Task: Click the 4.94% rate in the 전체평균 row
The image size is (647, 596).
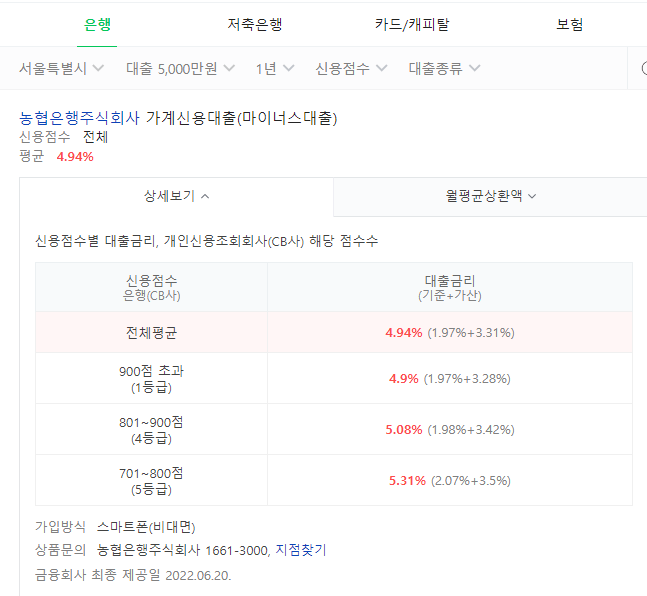Action: tap(404, 333)
